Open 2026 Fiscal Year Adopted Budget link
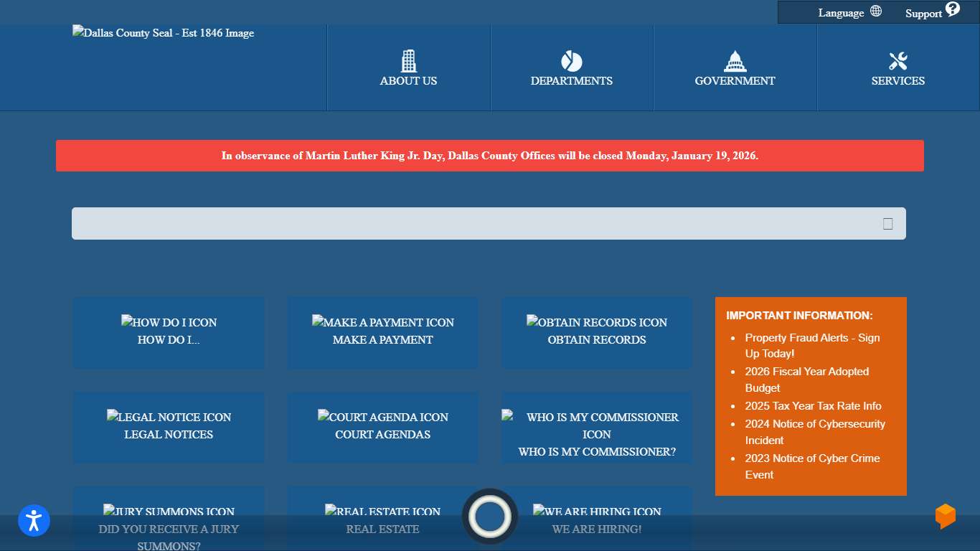The height and width of the screenshot is (551, 980). [x=806, y=380]
